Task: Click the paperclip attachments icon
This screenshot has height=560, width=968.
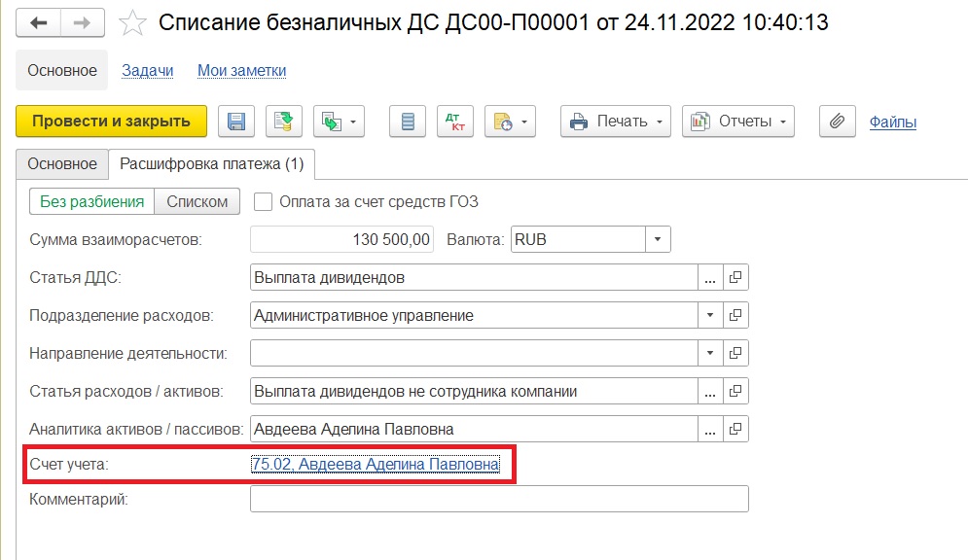Action: [837, 121]
